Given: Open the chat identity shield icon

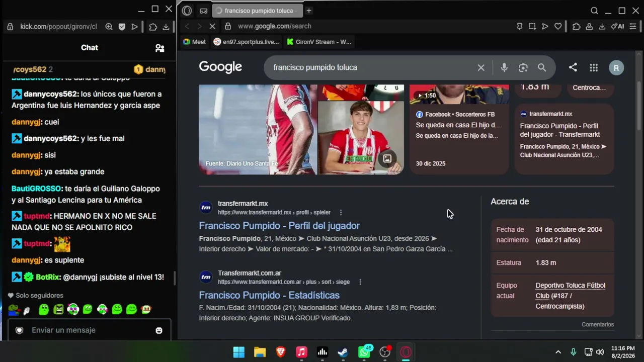Looking at the screenshot, I should (20, 330).
